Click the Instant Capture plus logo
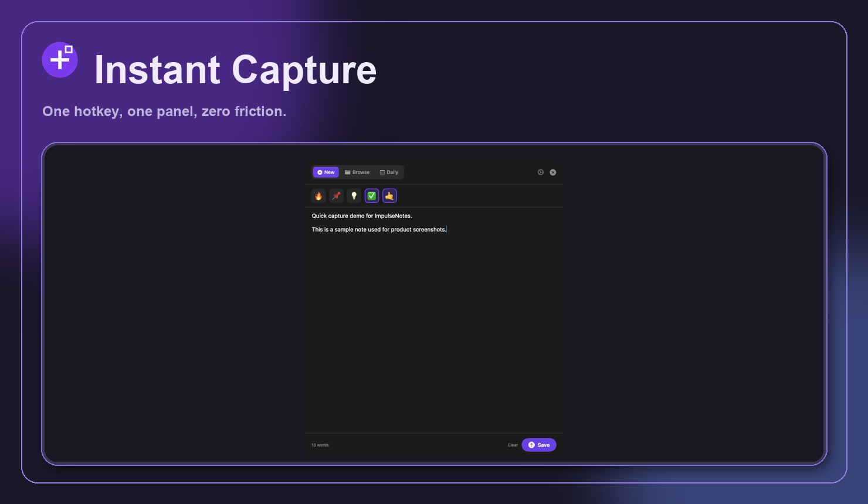The image size is (868, 504). tap(60, 60)
